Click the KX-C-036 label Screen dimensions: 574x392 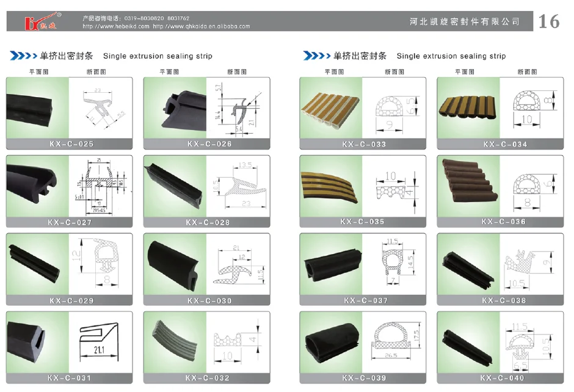coord(504,222)
